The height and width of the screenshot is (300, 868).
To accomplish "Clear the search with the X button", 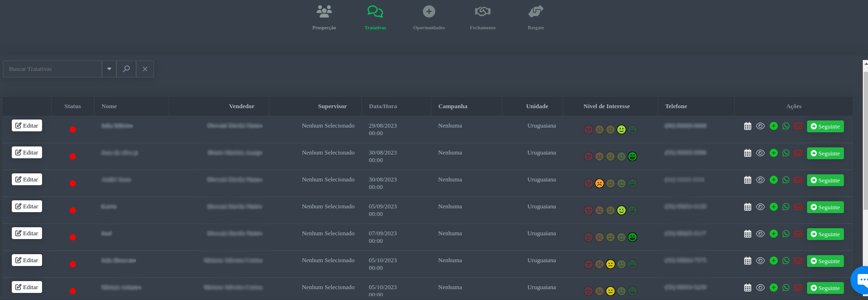I will pos(145,69).
